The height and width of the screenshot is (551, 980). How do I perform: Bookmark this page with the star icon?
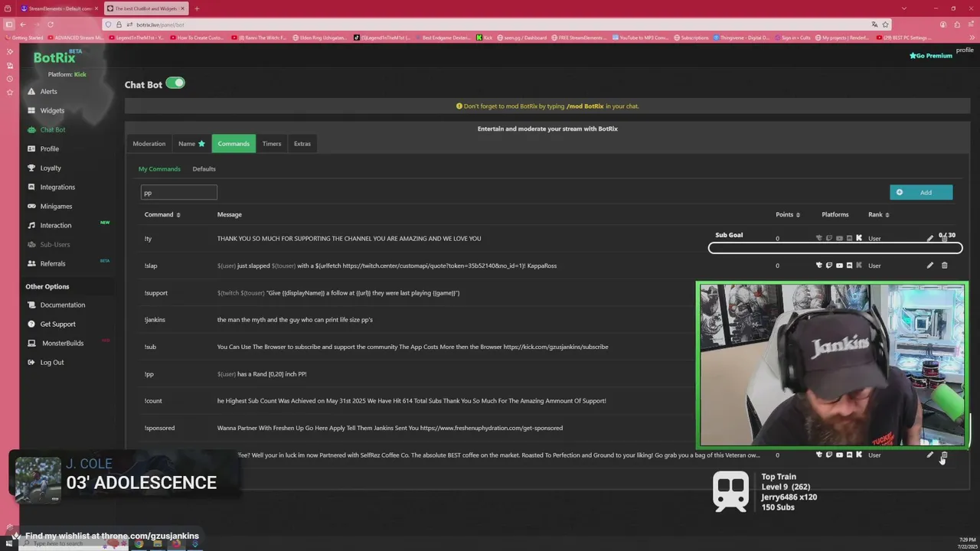click(x=886, y=24)
